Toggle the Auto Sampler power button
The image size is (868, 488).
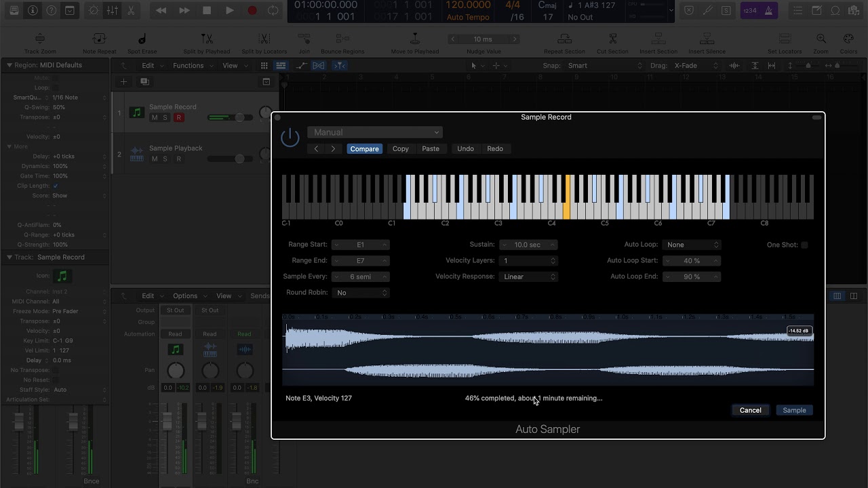pos(290,138)
